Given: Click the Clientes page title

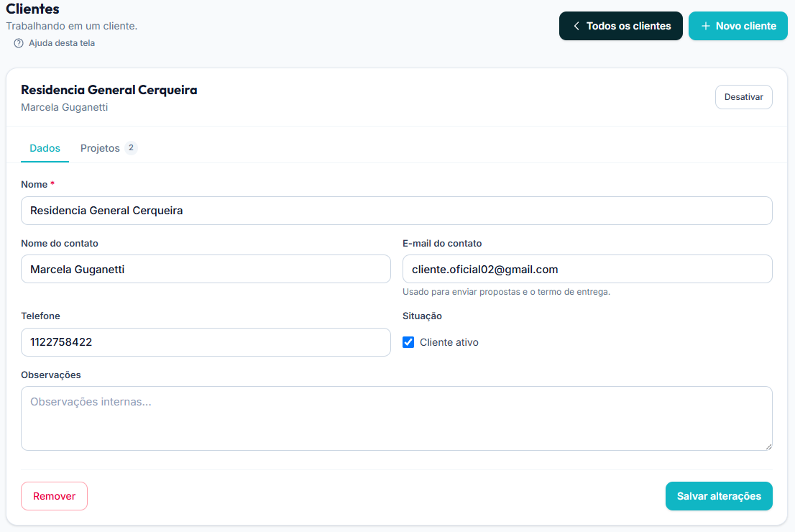Looking at the screenshot, I should pos(32,9).
